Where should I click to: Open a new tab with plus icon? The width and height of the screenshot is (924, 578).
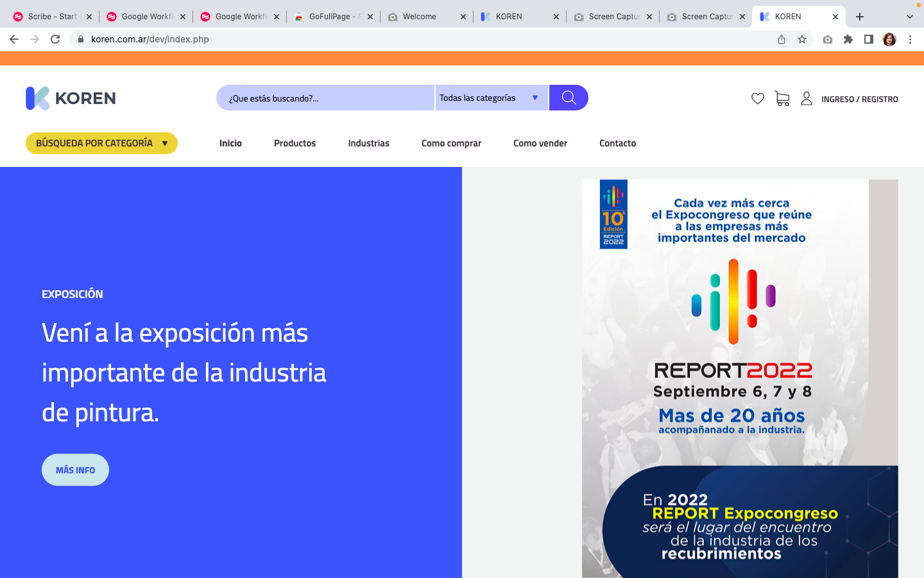point(860,17)
